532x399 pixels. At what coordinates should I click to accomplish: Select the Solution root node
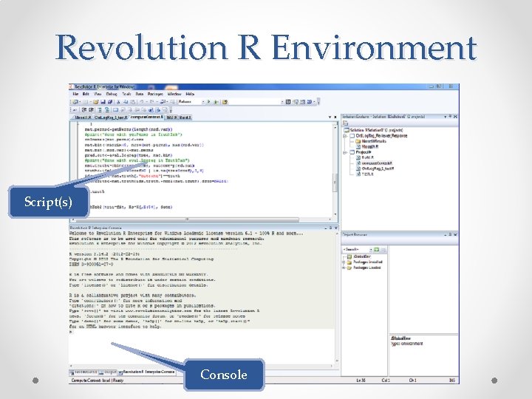coord(374,130)
